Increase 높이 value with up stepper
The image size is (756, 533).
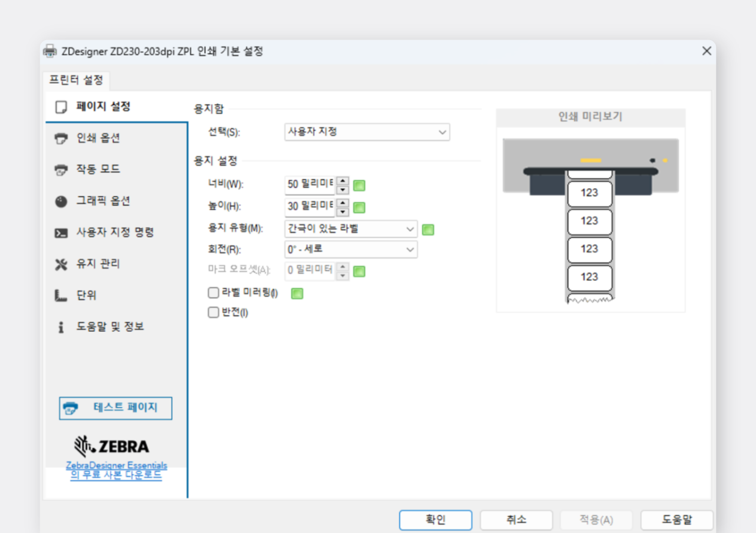[x=342, y=204]
